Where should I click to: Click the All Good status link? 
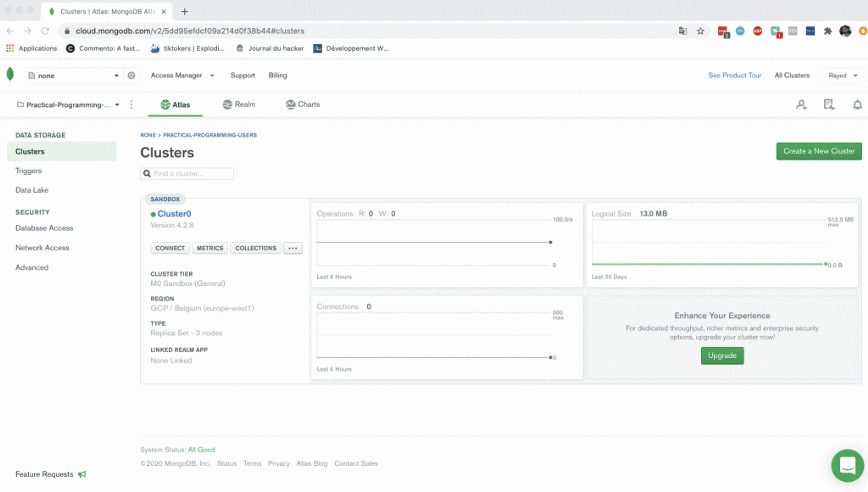pyautogui.click(x=202, y=450)
